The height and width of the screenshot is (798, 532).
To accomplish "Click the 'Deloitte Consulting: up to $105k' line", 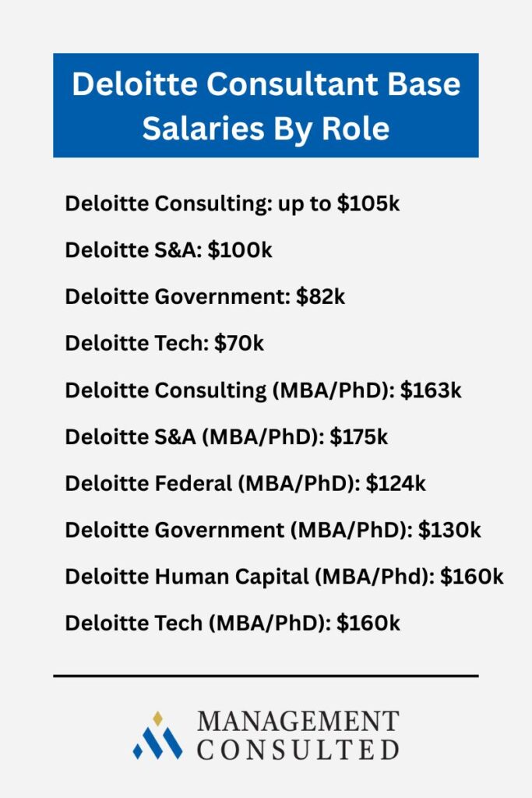I will (232, 204).
